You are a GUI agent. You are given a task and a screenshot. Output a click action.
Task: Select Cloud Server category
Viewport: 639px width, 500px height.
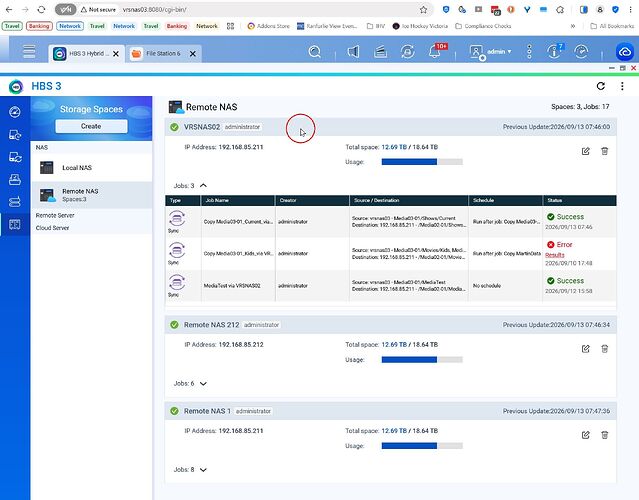[x=52, y=228]
